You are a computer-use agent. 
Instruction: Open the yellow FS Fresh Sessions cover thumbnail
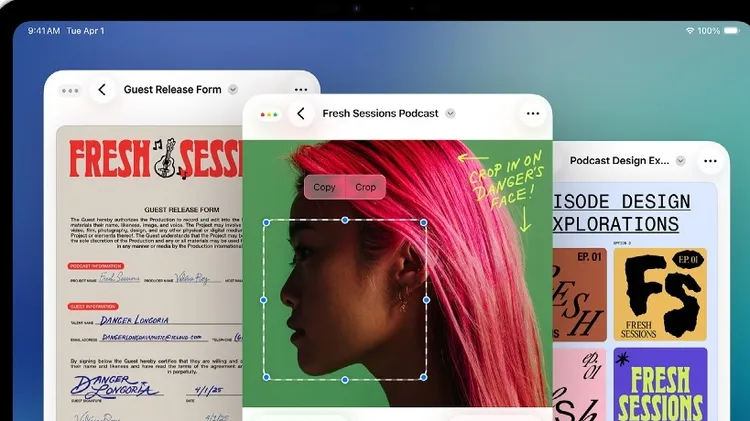(x=660, y=294)
